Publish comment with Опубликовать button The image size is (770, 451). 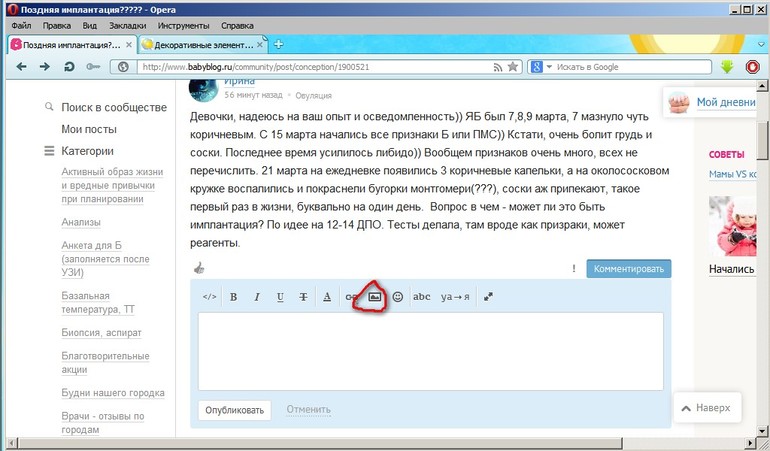(x=235, y=410)
